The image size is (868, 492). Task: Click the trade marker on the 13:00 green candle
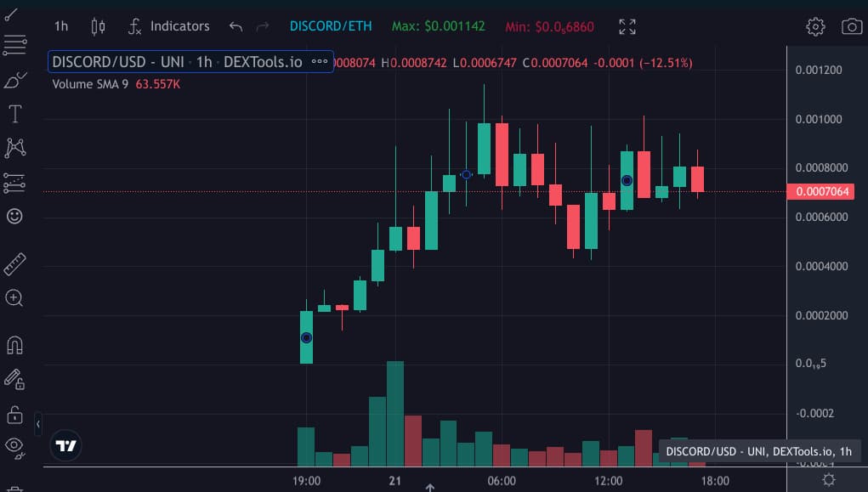pyautogui.click(x=627, y=180)
